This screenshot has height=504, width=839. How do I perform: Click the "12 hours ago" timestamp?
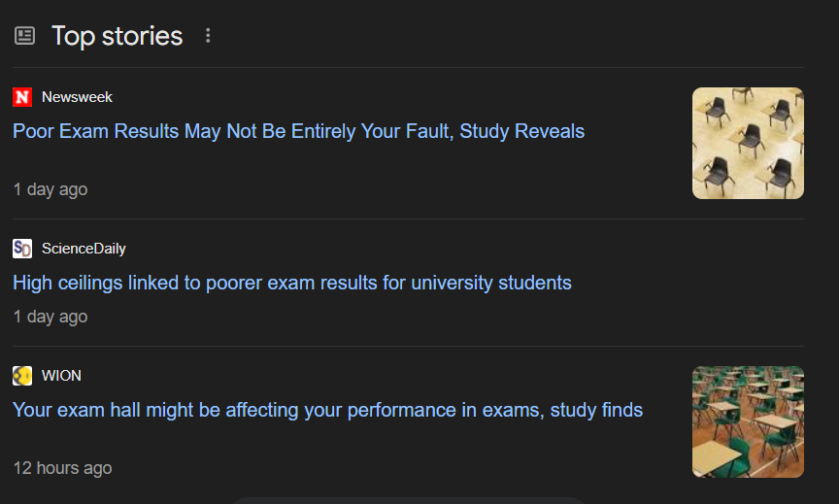pos(62,468)
